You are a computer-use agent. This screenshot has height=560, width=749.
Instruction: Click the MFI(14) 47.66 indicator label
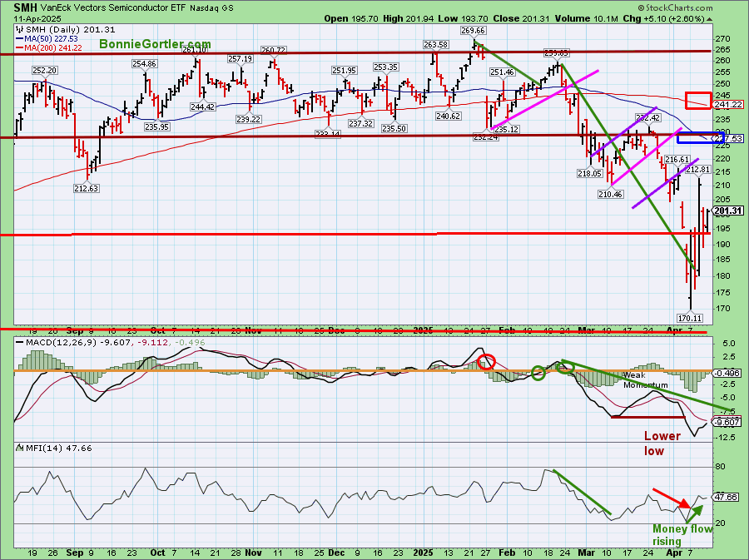[54, 448]
